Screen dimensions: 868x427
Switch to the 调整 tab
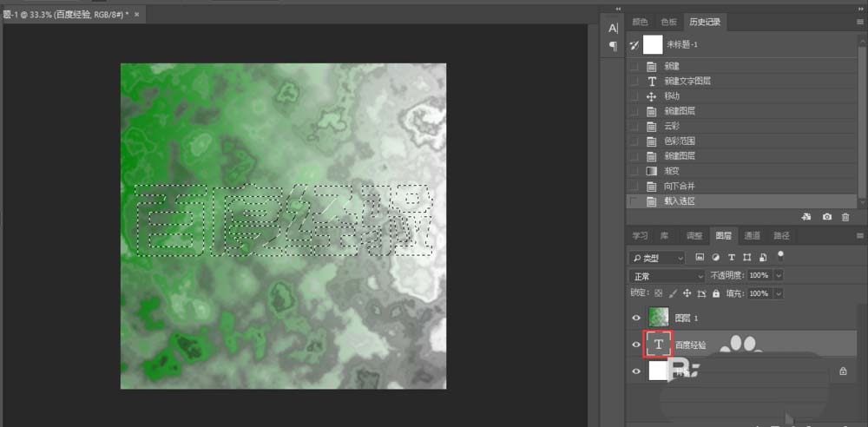tap(694, 236)
